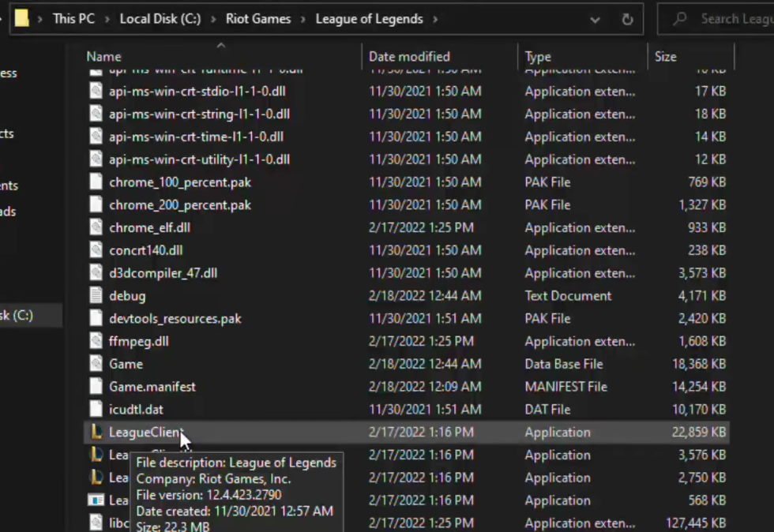Click the 10,170 KB size cell
774x532 pixels.
(699, 409)
